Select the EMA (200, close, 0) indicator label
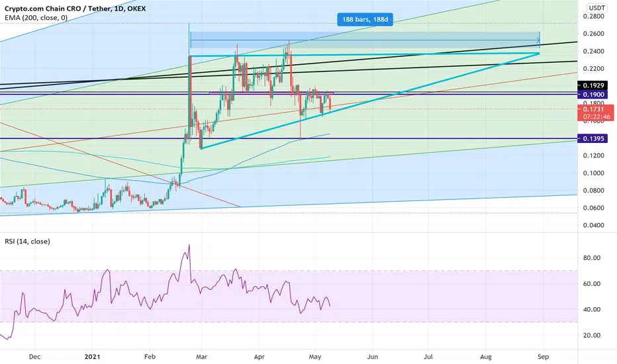 36,18
